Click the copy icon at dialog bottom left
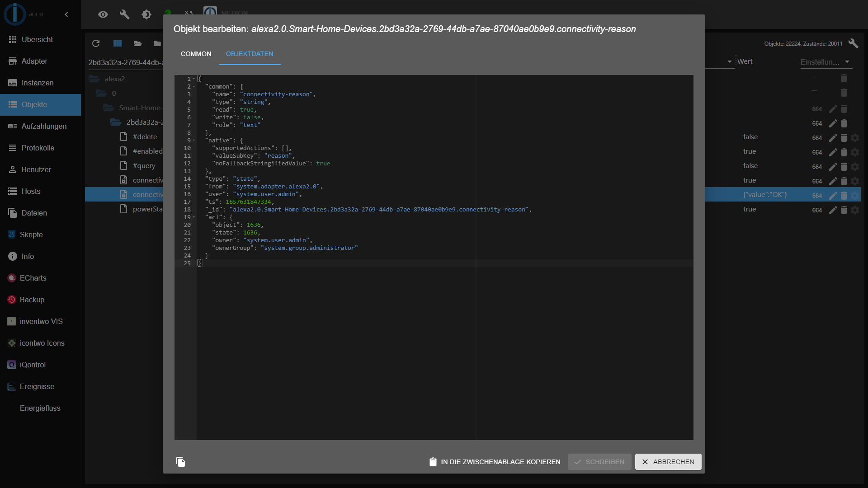 click(x=180, y=462)
